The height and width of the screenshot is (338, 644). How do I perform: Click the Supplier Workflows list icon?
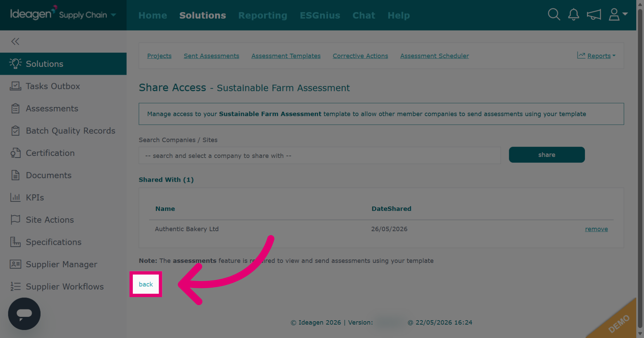click(15, 286)
